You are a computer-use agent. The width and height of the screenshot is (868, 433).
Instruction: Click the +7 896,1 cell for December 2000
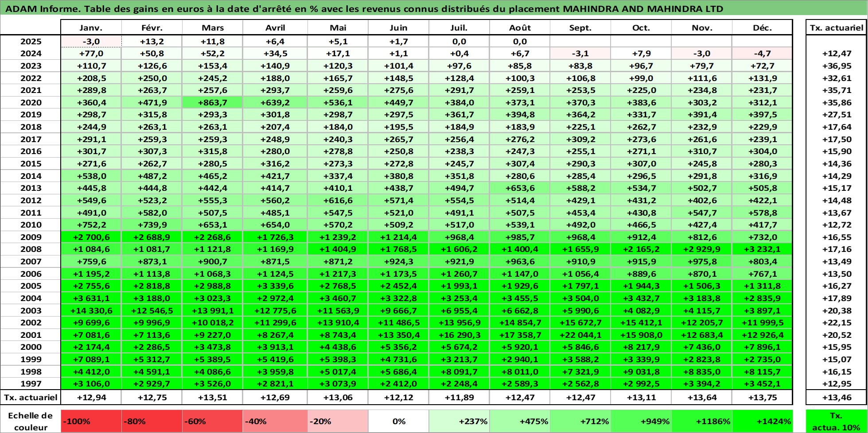[x=762, y=347]
